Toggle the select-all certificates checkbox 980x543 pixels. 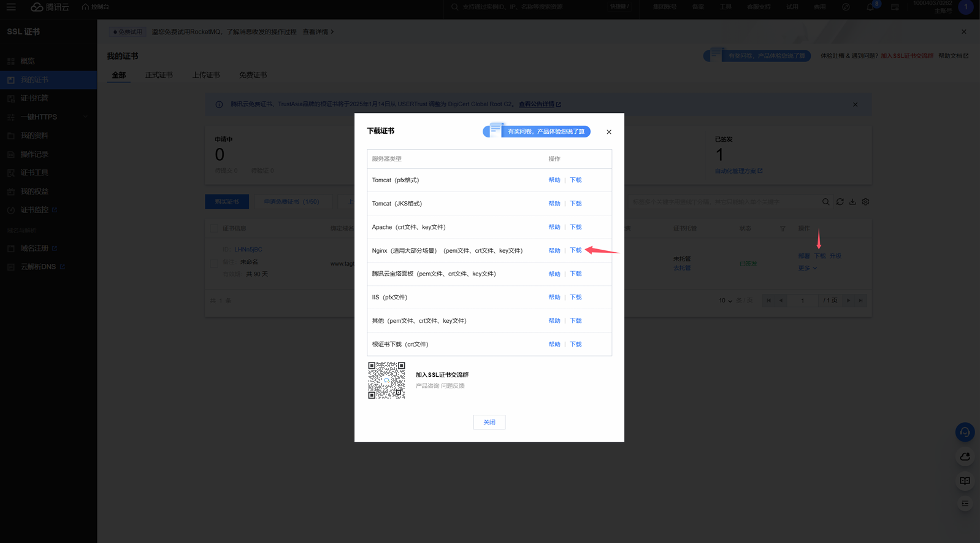click(x=214, y=228)
